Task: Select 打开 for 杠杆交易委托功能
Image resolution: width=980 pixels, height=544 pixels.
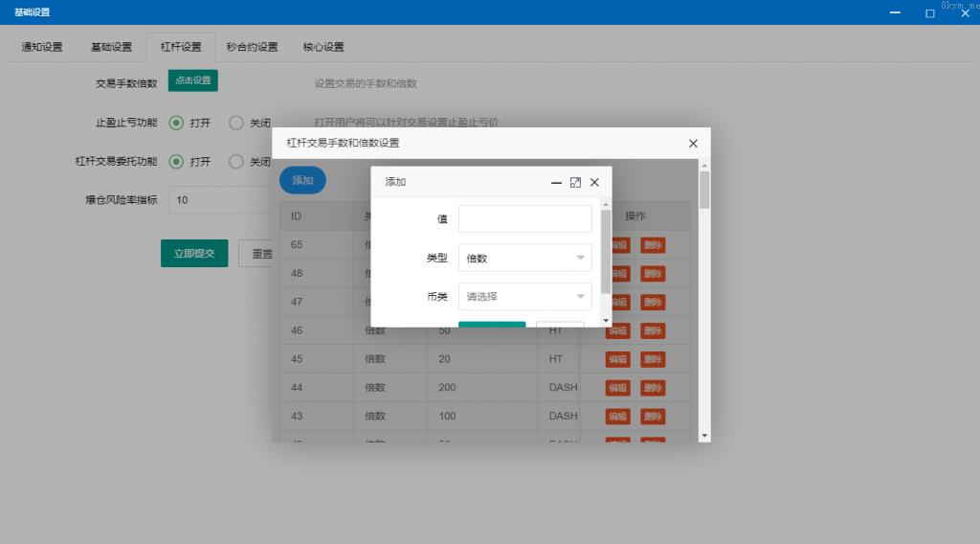Action: pyautogui.click(x=177, y=162)
